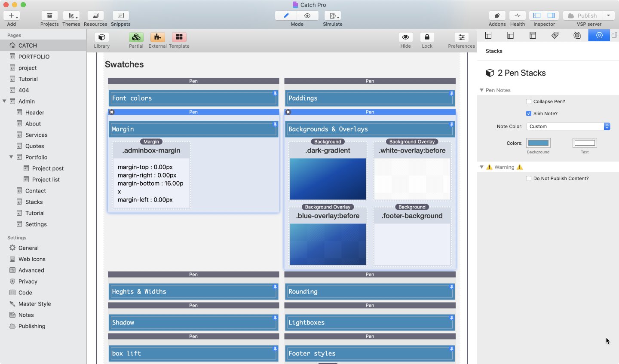
Task: Collapse the Pen Notes section
Action: tap(481, 90)
